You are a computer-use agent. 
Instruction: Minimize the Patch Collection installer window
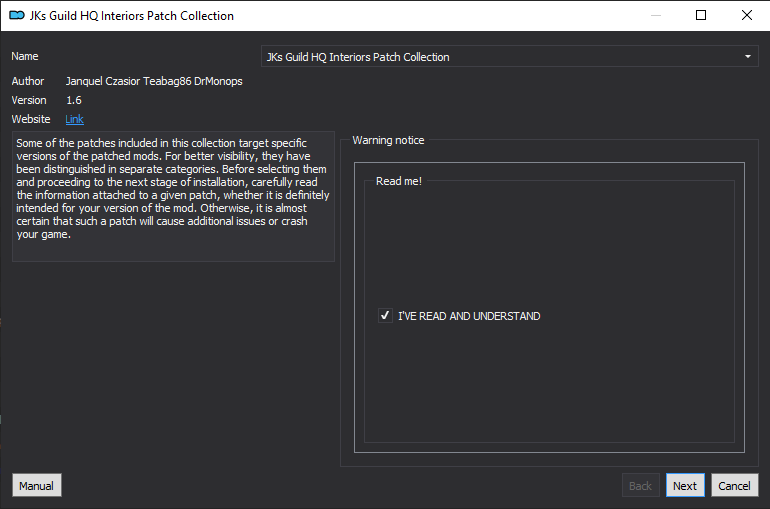point(656,15)
